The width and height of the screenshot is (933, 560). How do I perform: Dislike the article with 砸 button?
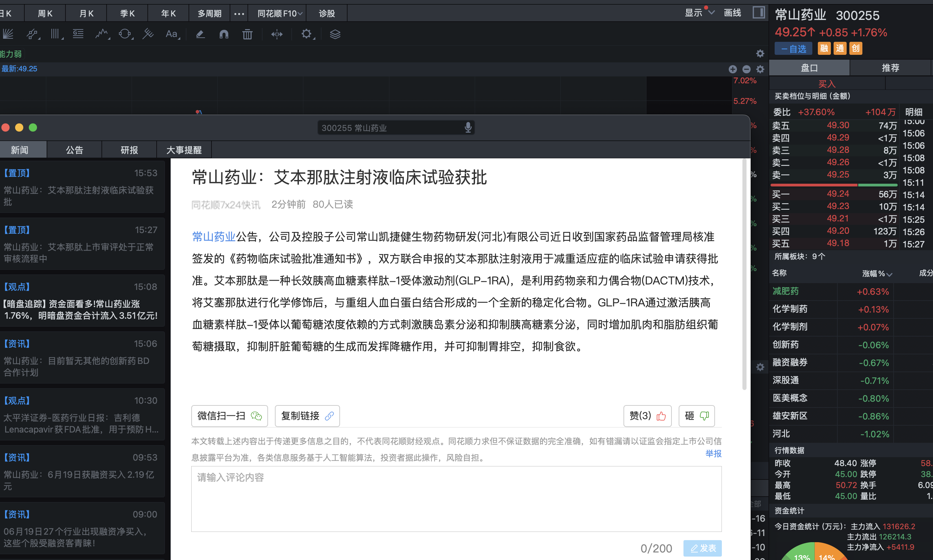[696, 416]
